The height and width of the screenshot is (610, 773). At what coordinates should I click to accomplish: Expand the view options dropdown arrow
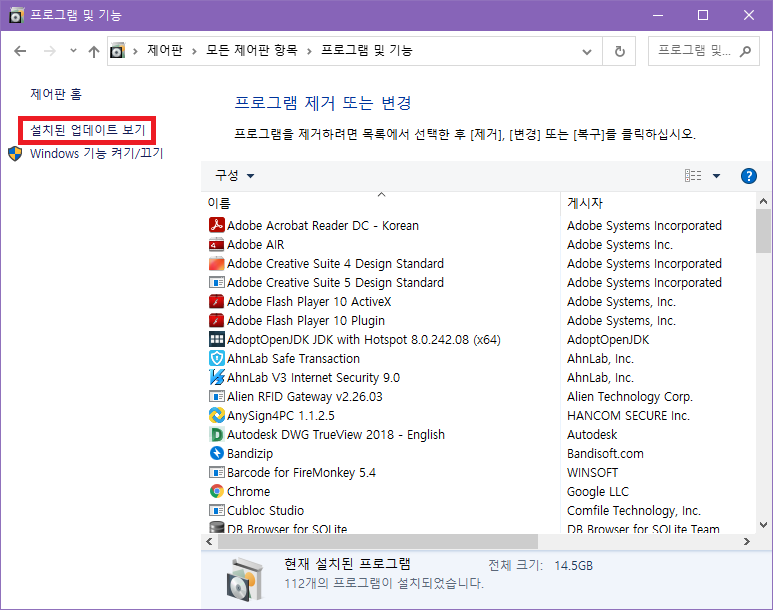pos(716,176)
